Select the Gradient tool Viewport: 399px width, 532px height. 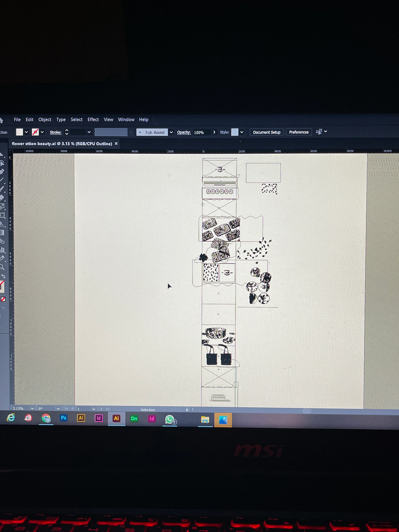click(x=2, y=233)
